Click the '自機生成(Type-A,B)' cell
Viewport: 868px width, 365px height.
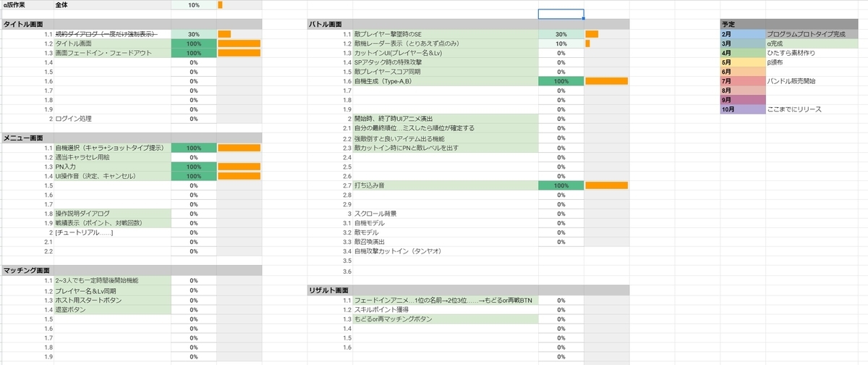click(x=446, y=81)
